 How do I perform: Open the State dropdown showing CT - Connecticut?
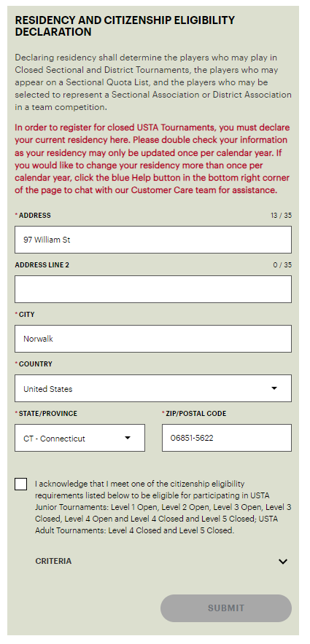click(x=80, y=438)
